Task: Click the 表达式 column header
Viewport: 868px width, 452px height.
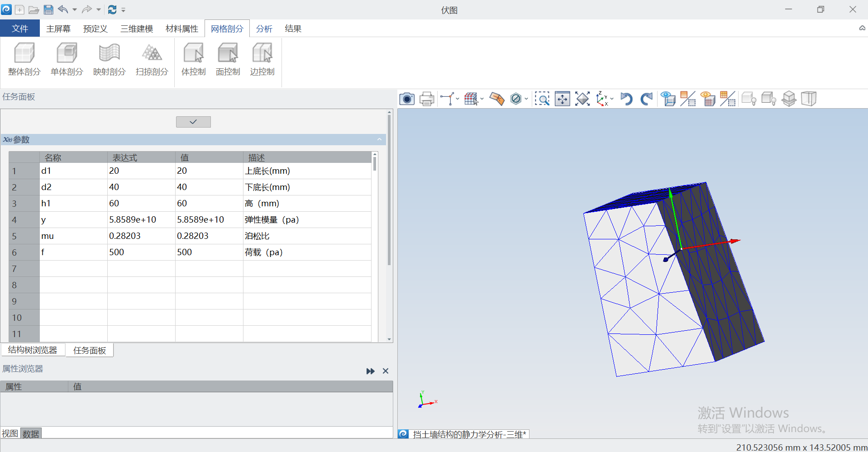Action: 141,157
